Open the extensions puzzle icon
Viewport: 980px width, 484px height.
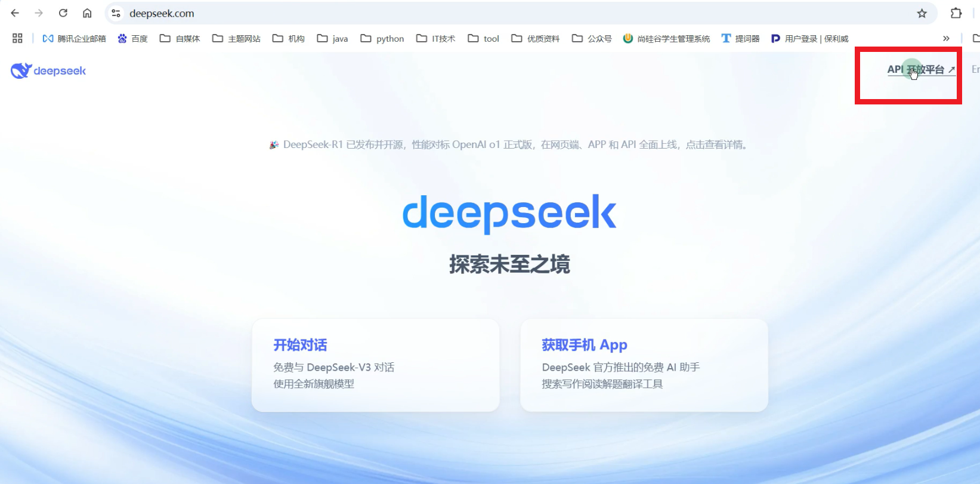(956, 13)
